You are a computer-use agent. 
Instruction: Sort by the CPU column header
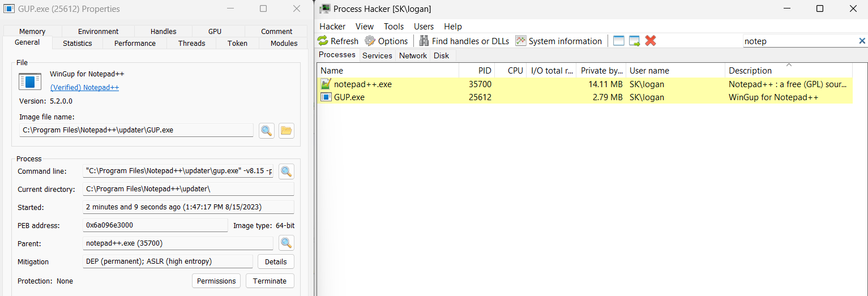pos(510,71)
